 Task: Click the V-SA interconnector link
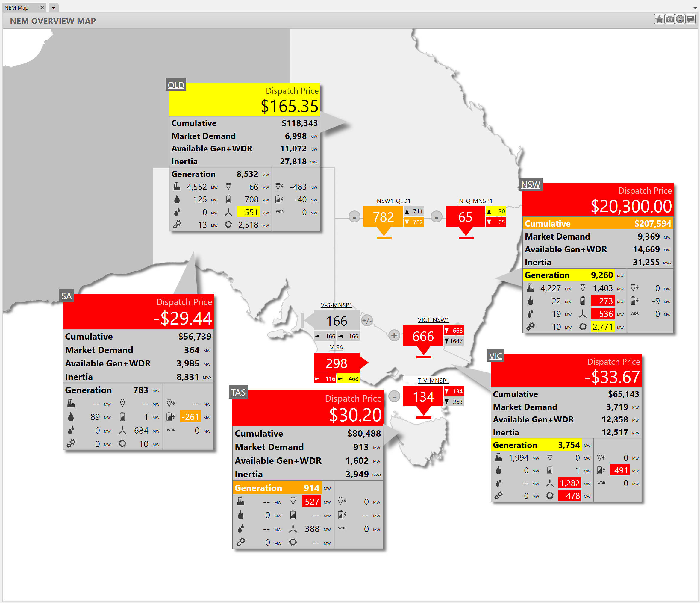click(336, 347)
